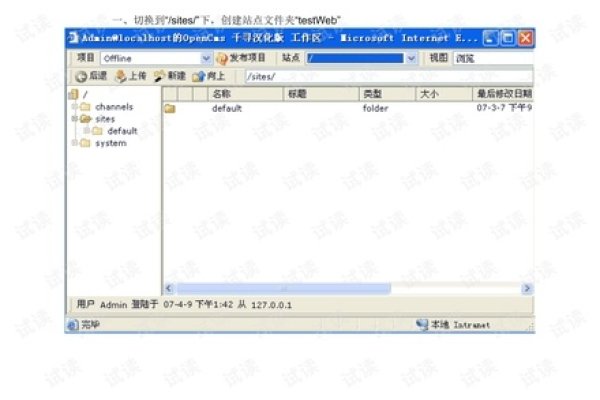Click the default folder icon in file list
Image resolution: width=600 pixels, height=400 pixels.
tap(170, 108)
